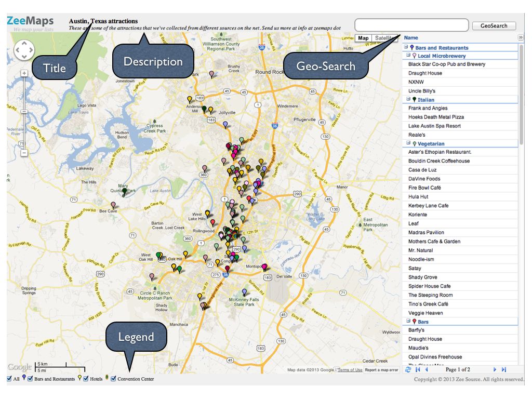Image resolution: width=532 pixels, height=399 pixels.
Task: Go to previous page of the list
Action: click(x=427, y=369)
